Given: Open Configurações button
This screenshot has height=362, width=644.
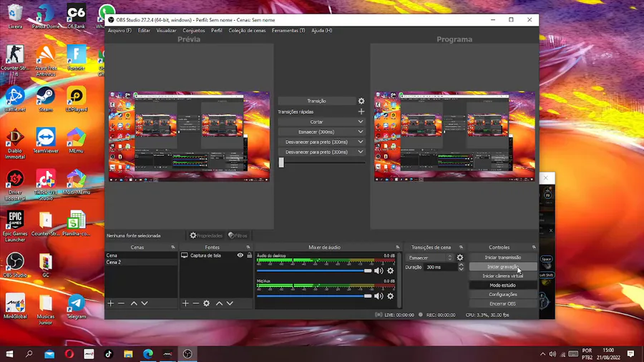Looking at the screenshot, I should click(503, 294).
